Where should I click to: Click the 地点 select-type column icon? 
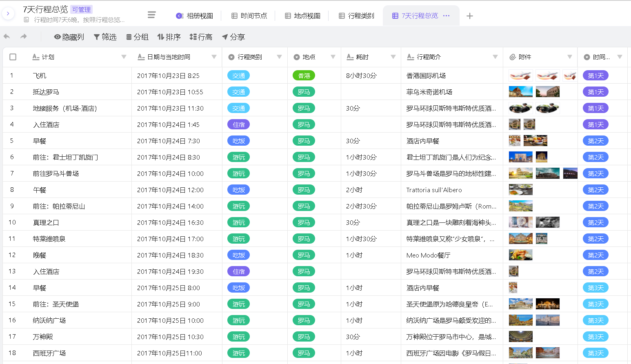297,57
